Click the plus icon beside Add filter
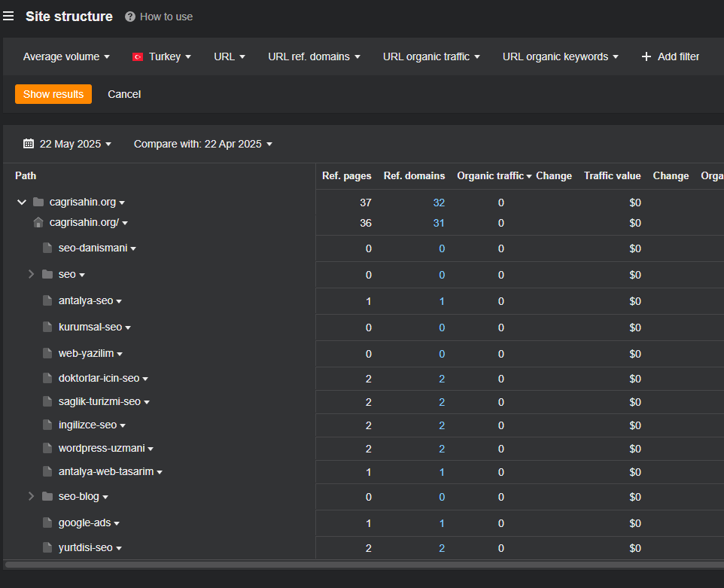This screenshot has width=724, height=588. (x=646, y=56)
